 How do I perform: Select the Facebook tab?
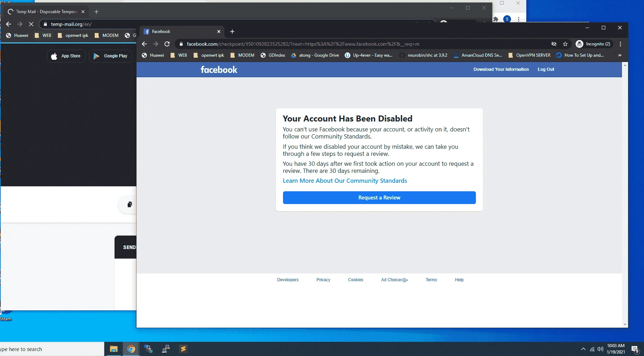(x=182, y=32)
